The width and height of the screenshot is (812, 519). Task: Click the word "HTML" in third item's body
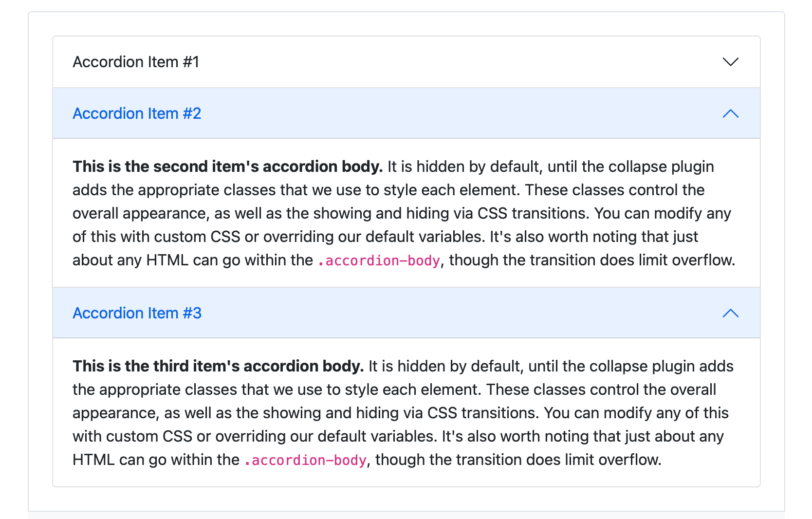[93, 460]
